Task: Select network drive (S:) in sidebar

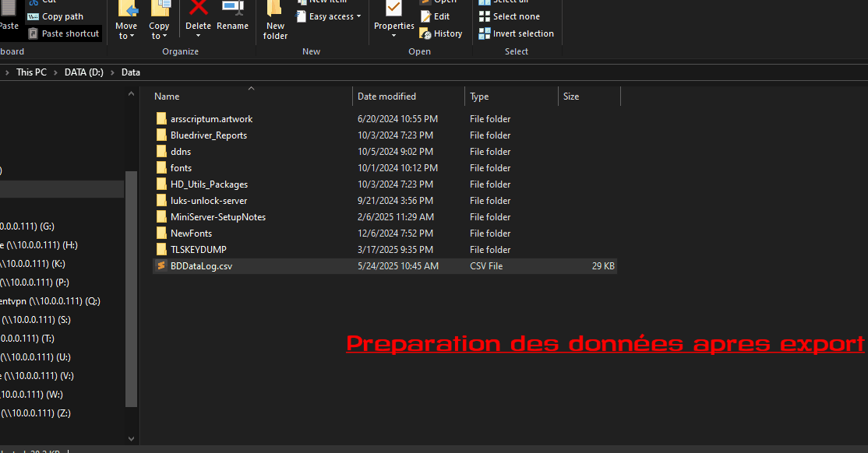Action: pyautogui.click(x=36, y=320)
